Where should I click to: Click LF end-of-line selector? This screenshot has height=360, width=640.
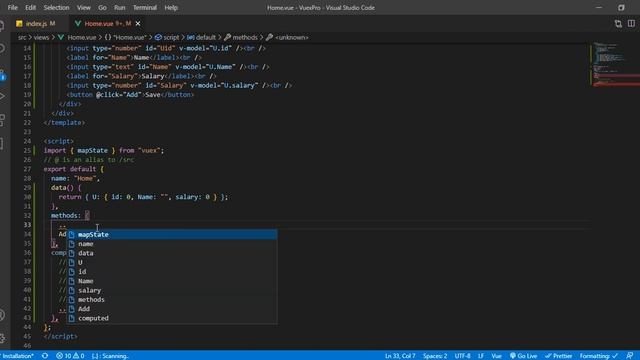click(x=481, y=356)
